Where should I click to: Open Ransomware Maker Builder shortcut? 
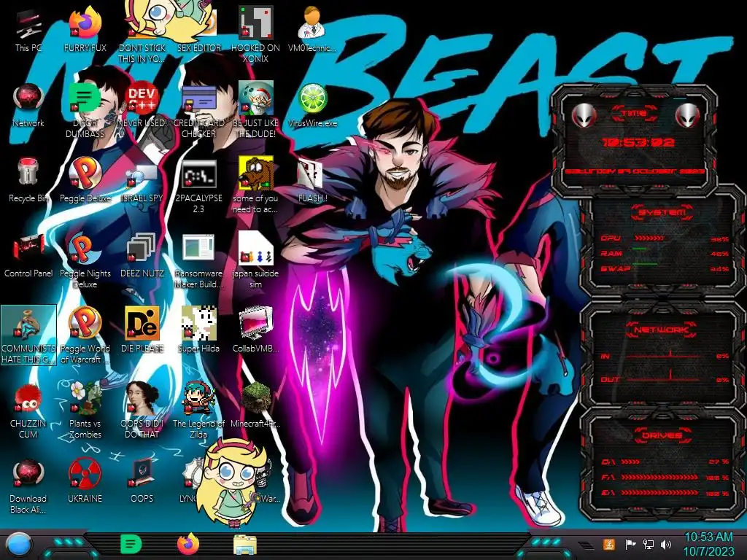click(198, 261)
